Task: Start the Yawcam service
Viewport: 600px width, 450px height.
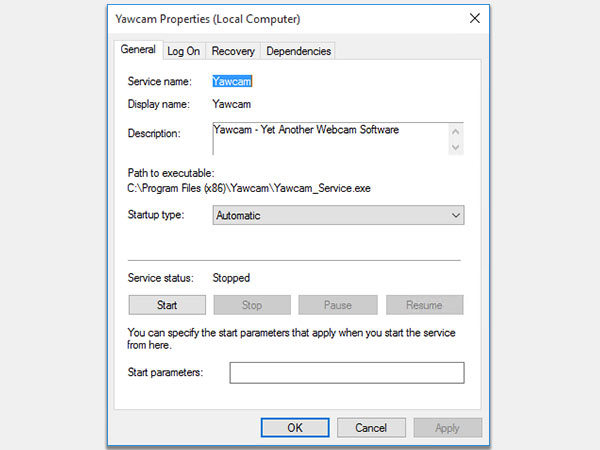Action: (x=167, y=304)
